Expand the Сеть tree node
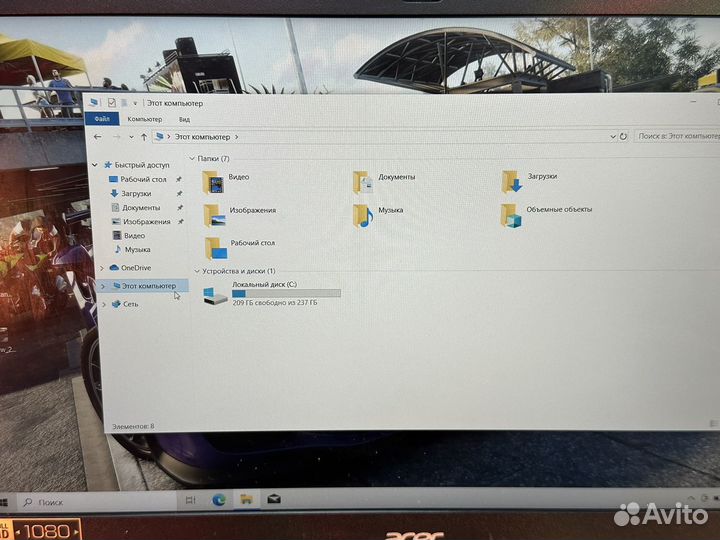Viewport: 720px width, 540px height. pos(104,304)
